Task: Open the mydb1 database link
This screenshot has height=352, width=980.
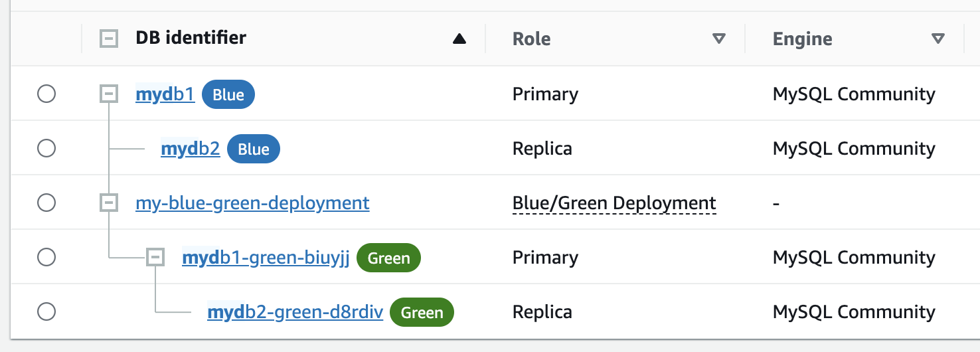Action: click(x=165, y=95)
